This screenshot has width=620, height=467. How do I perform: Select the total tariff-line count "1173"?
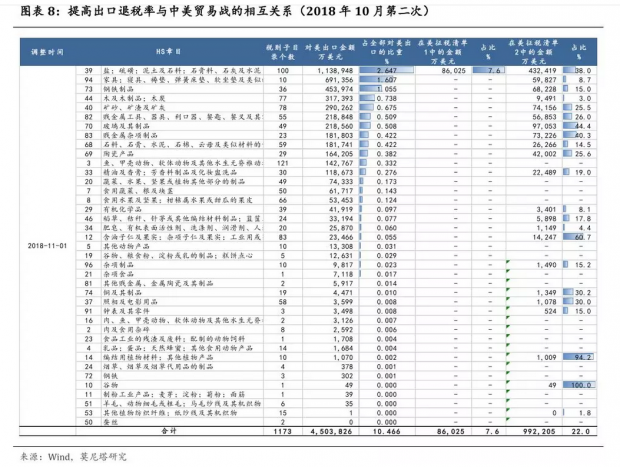click(x=282, y=431)
